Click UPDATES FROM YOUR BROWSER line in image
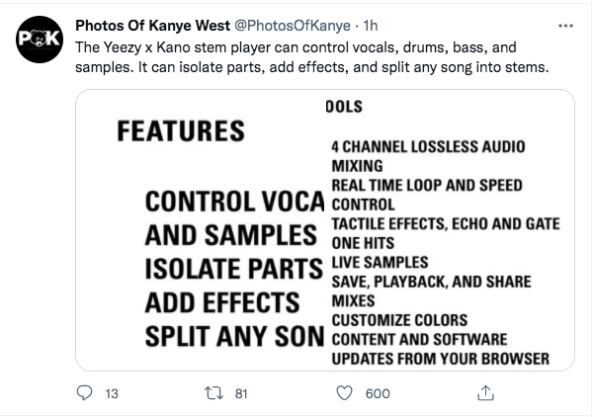The width and height of the screenshot is (595, 417). (x=441, y=359)
